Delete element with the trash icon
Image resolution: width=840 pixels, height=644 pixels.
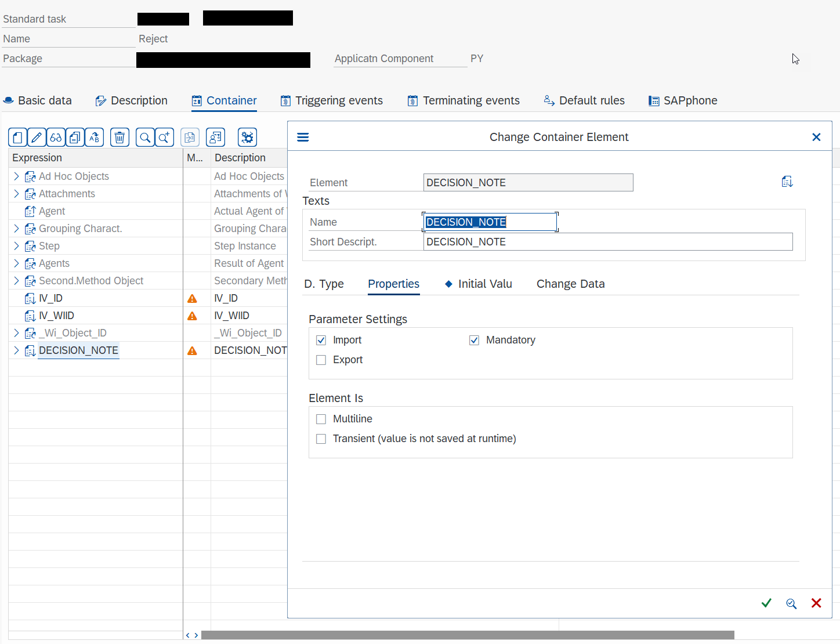[x=120, y=137]
